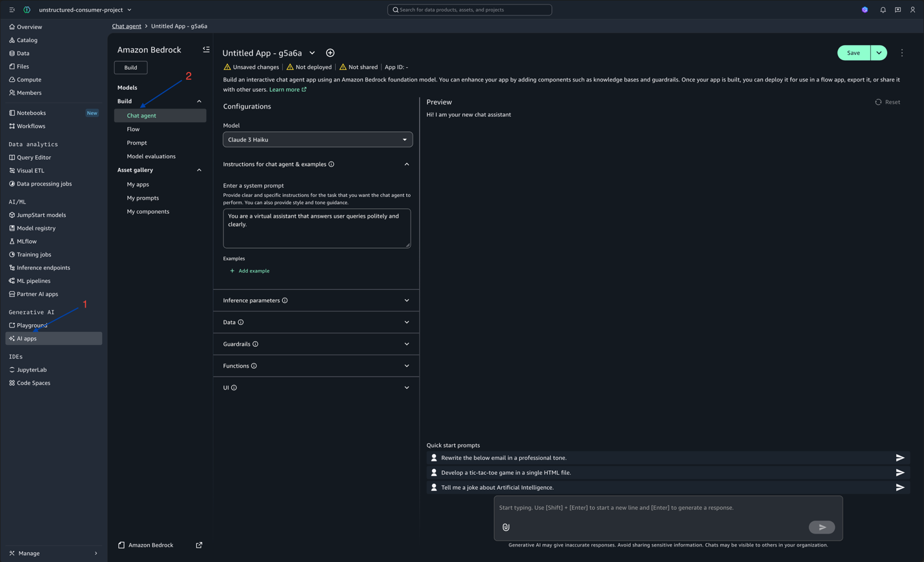Show info tooltip for Functions
Image resolution: width=924 pixels, height=562 pixels.
pyautogui.click(x=254, y=366)
